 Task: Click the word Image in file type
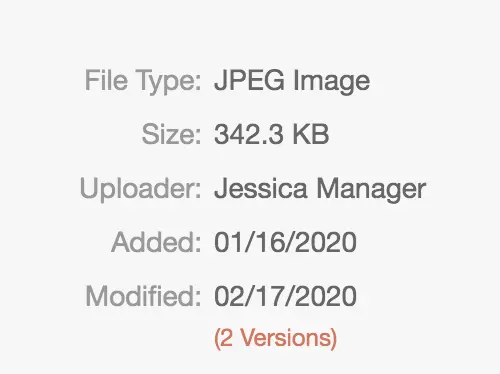coord(331,81)
